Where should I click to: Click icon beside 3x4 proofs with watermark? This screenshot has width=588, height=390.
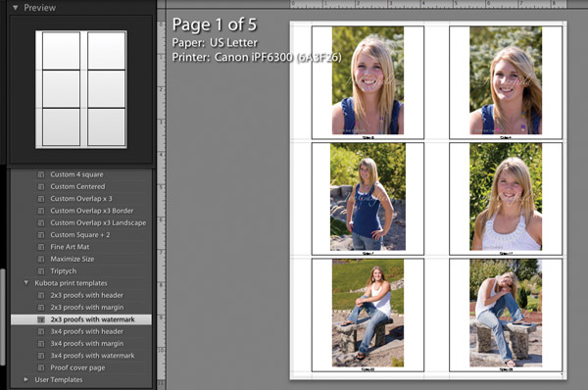pyautogui.click(x=41, y=356)
